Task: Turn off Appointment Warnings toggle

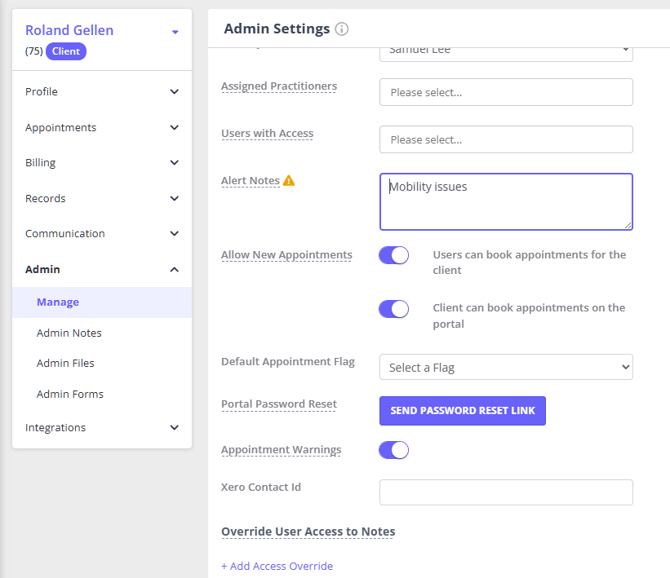Action: coord(394,450)
